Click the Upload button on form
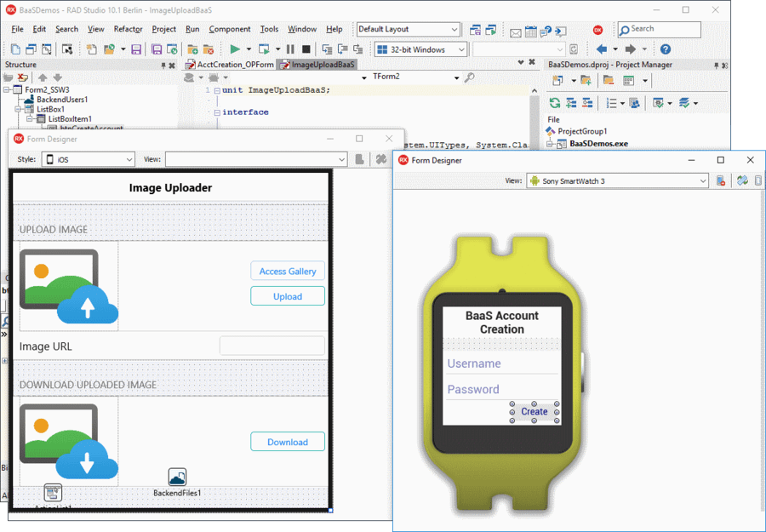 [288, 296]
